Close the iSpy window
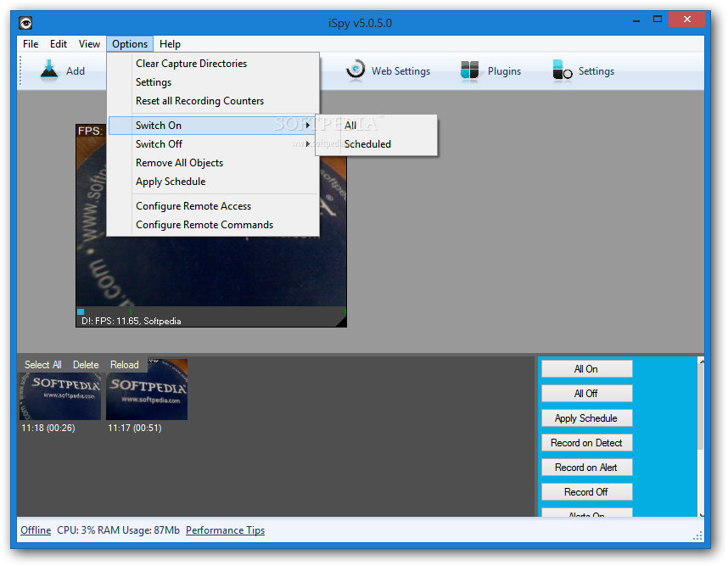Viewport: 728px width, 566px height. (x=687, y=20)
